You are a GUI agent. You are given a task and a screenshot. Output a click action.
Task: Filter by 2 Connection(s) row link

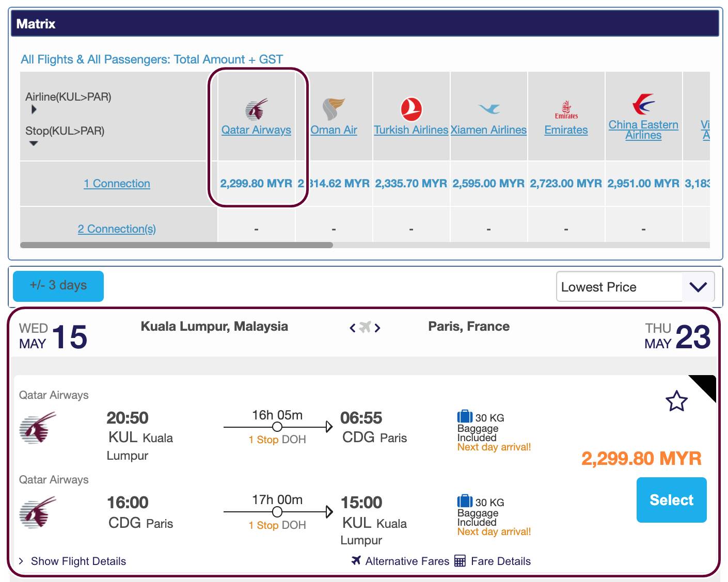point(117,229)
